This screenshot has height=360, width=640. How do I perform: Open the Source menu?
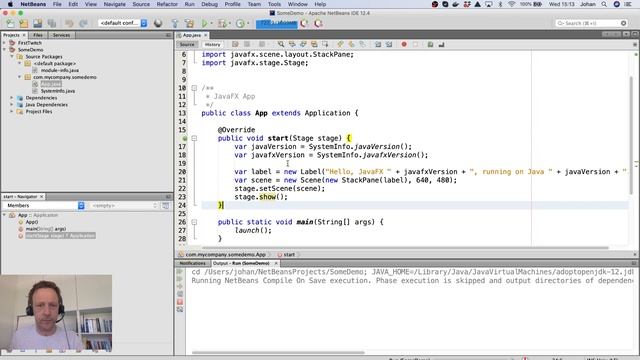tap(141, 4)
